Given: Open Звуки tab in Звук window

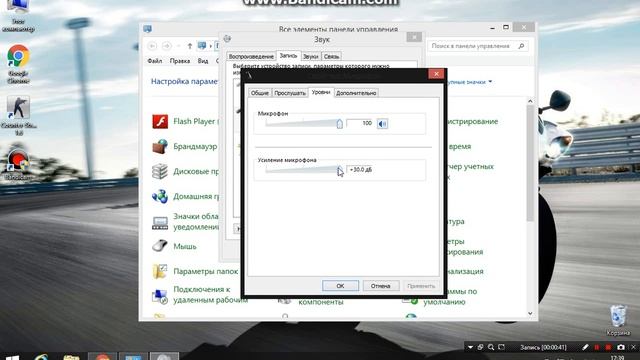Looking at the screenshot, I should [311, 56].
